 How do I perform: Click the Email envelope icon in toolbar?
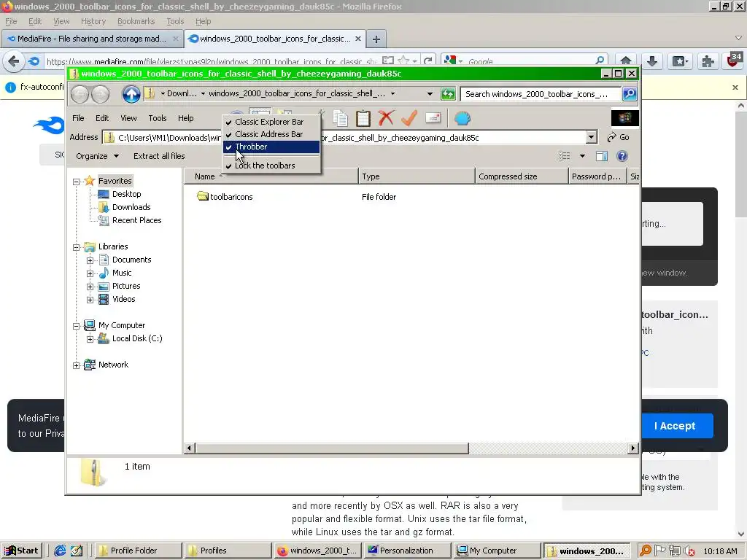pyautogui.click(x=433, y=118)
